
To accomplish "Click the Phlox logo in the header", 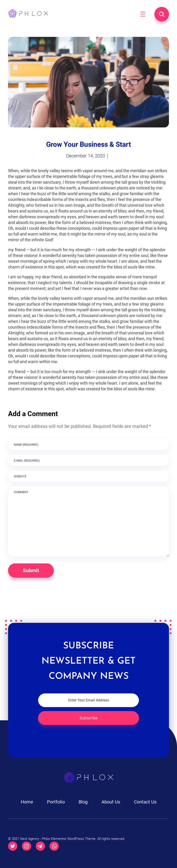I will coord(28,13).
